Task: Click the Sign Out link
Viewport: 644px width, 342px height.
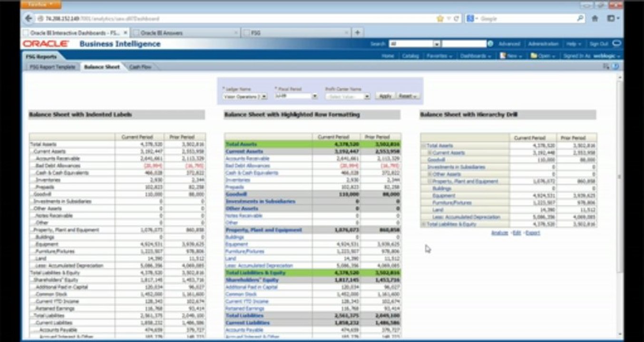Action: point(598,44)
